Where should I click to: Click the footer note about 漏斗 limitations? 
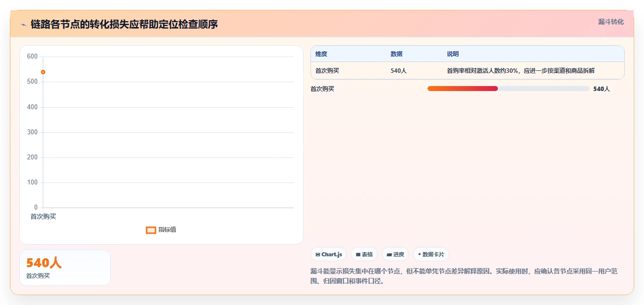pyautogui.click(x=464, y=276)
